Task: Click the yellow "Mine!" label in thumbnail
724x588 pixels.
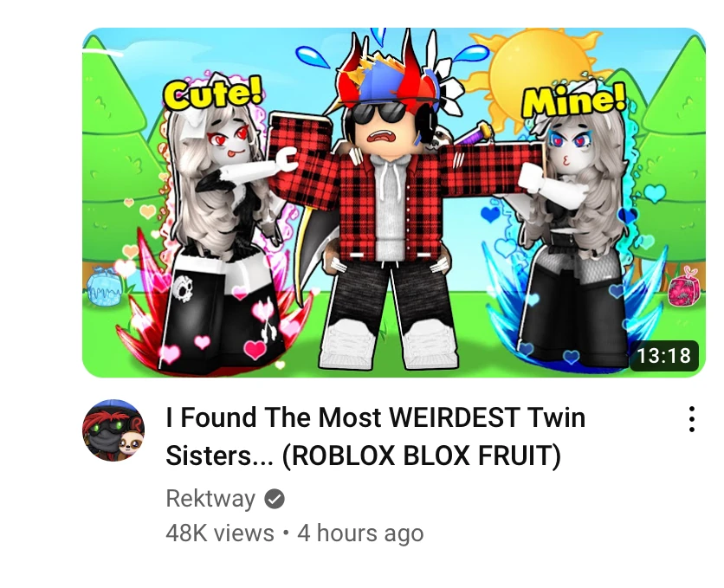Action: pos(573,100)
